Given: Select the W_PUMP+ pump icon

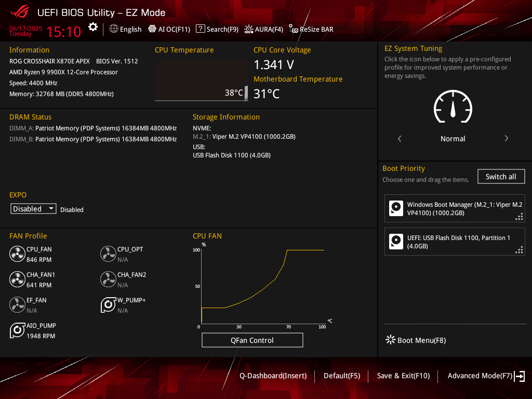Looking at the screenshot, I should (108, 305).
